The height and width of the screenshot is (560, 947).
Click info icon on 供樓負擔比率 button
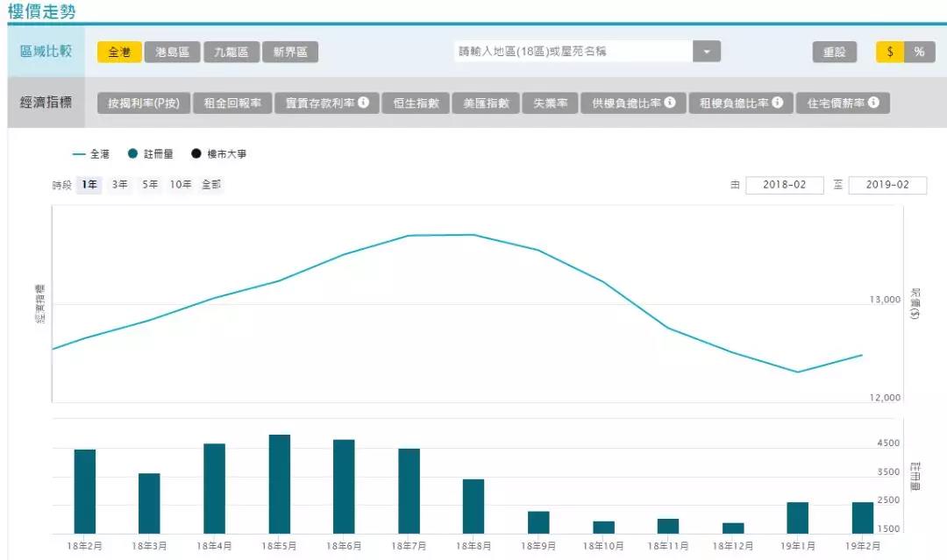[670, 103]
